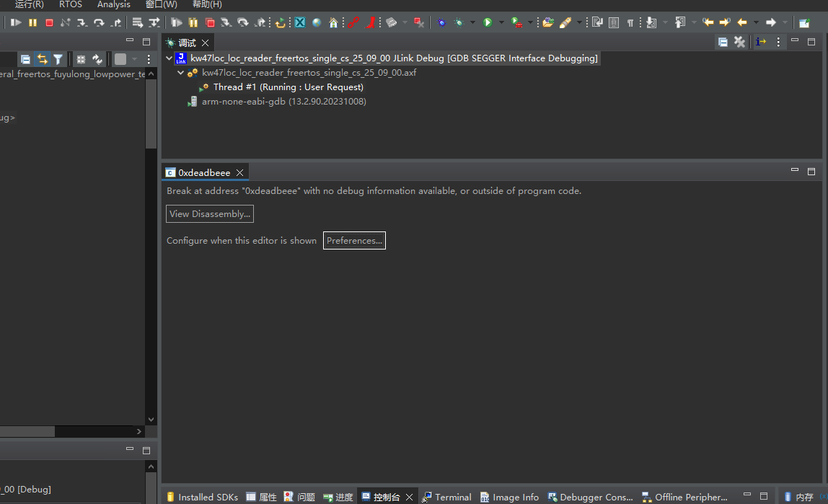828x504 pixels.
Task: Click the red chain link icon
Action: (x=353, y=22)
